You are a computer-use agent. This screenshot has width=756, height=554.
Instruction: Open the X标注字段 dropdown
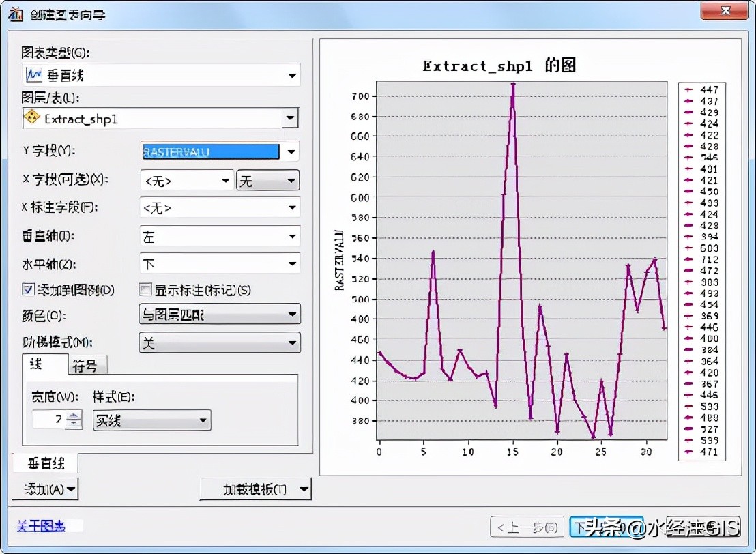pos(220,208)
